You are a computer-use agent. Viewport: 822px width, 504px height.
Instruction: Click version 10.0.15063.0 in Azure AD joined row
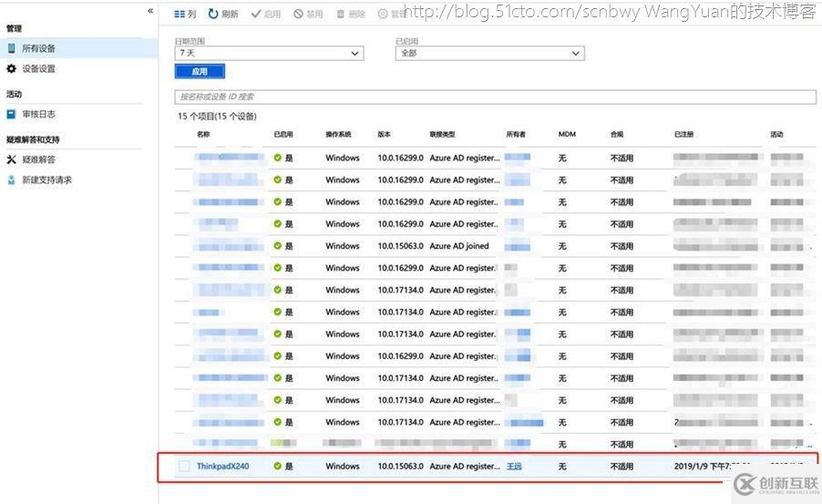tap(400, 246)
